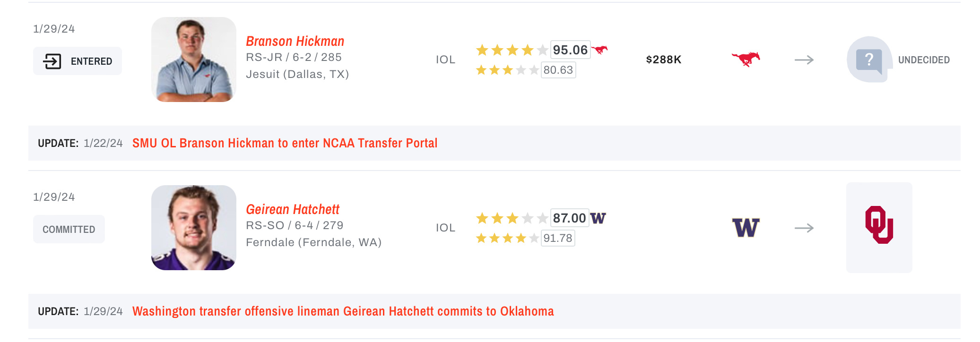Click the 91.78 high school rating box
This screenshot has width=980, height=342.
coord(558,238)
